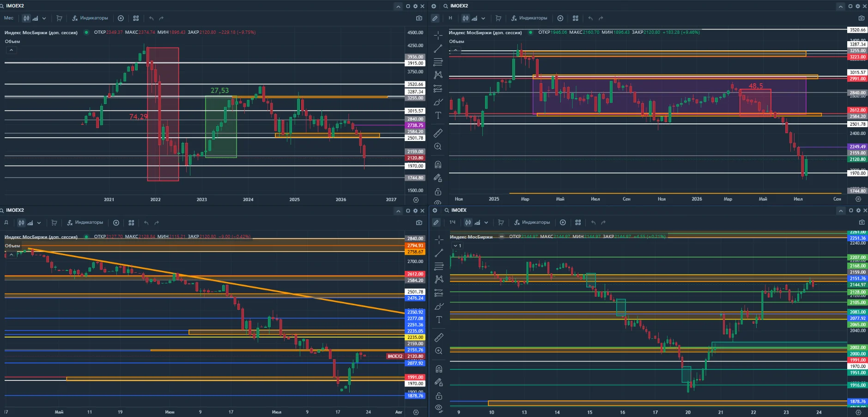868x417 pixels.
Task: Select the ruler measure tool in top-right chart
Action: [438, 133]
